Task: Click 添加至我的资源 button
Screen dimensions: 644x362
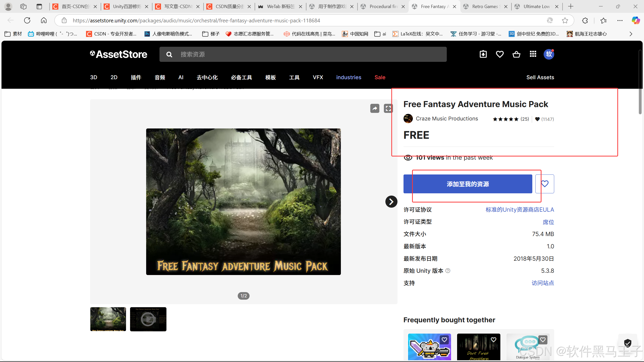Action: click(468, 184)
